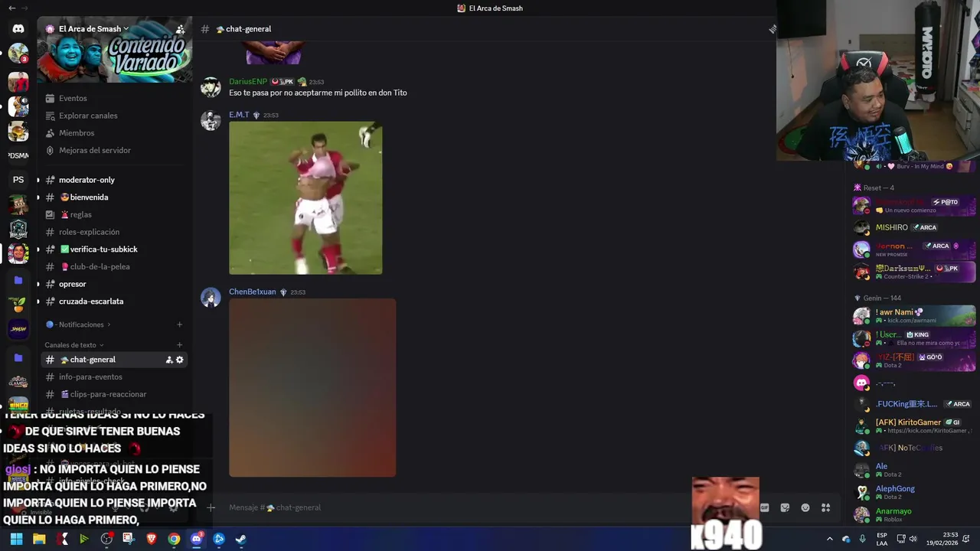Open E.M.T's soccer player image
The height and width of the screenshot is (551, 980).
(305, 197)
